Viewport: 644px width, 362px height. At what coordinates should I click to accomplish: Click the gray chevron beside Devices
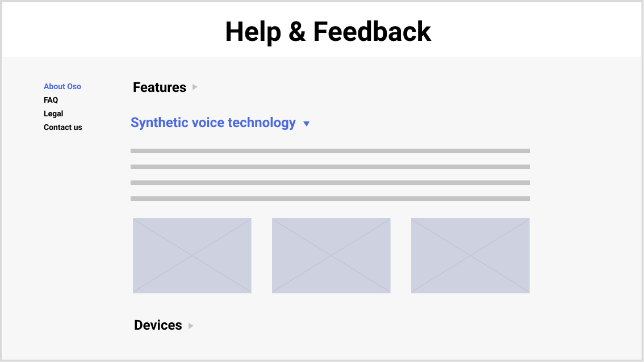click(x=190, y=326)
